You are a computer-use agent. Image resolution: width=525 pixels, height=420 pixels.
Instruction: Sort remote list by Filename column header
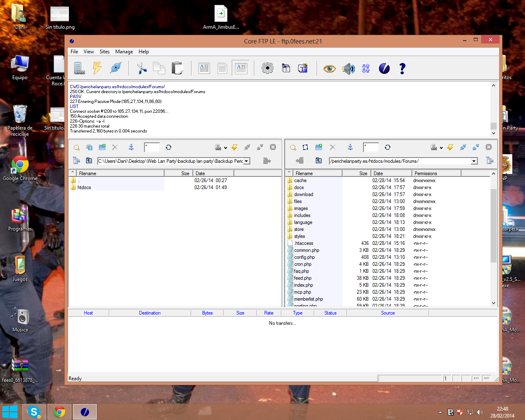(317, 173)
